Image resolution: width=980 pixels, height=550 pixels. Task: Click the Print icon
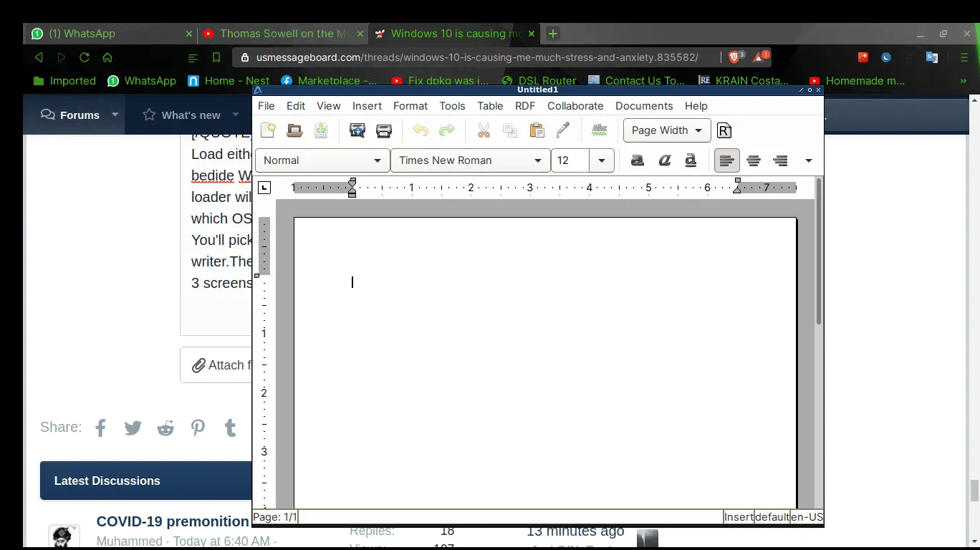tap(384, 130)
